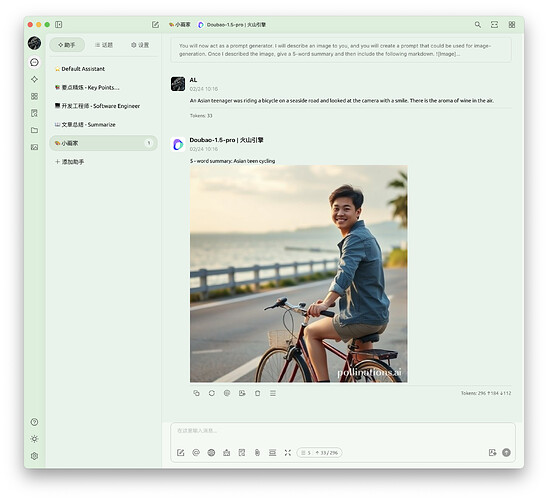Delete the Doubao image message

[x=258, y=393]
